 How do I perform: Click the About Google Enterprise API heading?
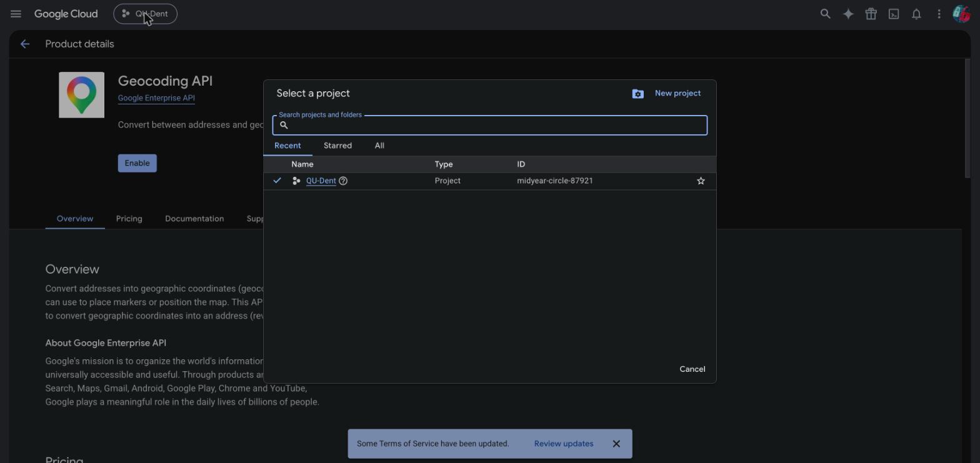click(106, 343)
